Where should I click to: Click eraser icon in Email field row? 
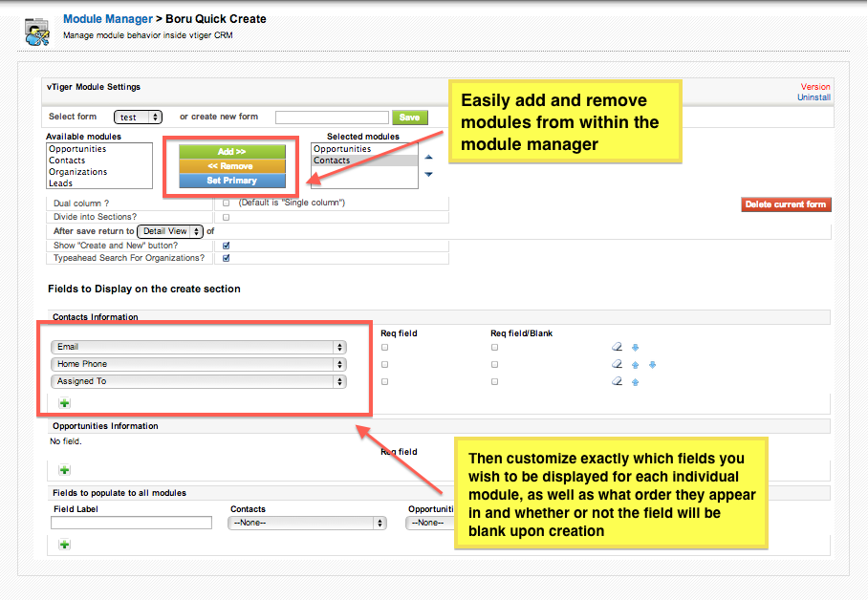pos(618,347)
